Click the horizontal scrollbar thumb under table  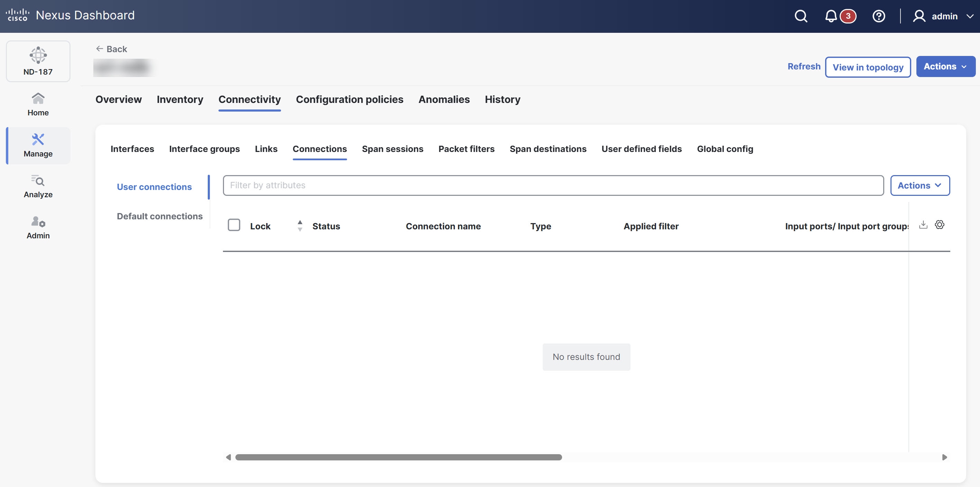tap(398, 457)
